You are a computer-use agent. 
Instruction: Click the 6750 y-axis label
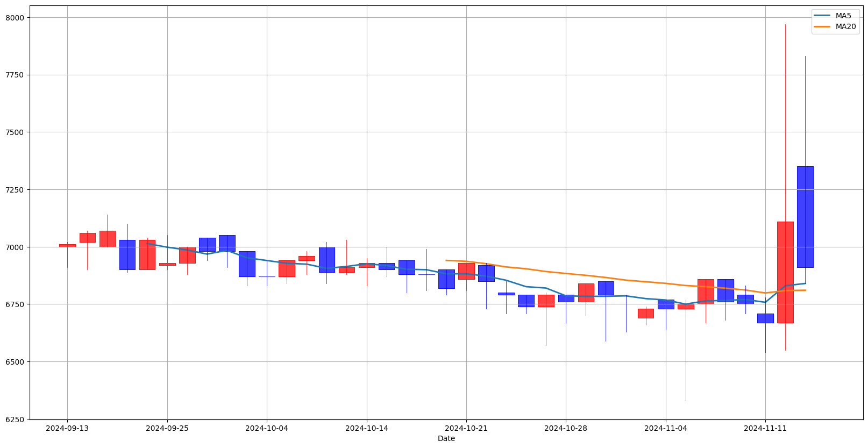[x=15, y=304]
